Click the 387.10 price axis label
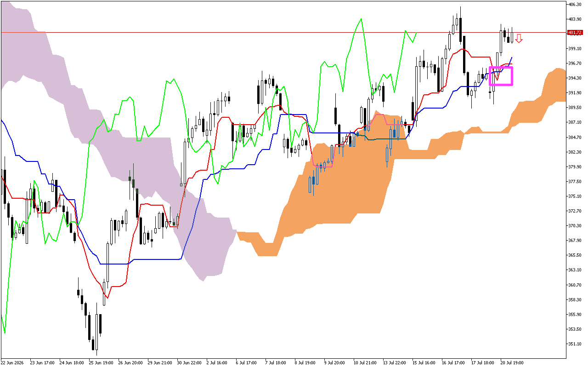The height and width of the screenshot is (368, 588). pyautogui.click(x=575, y=122)
